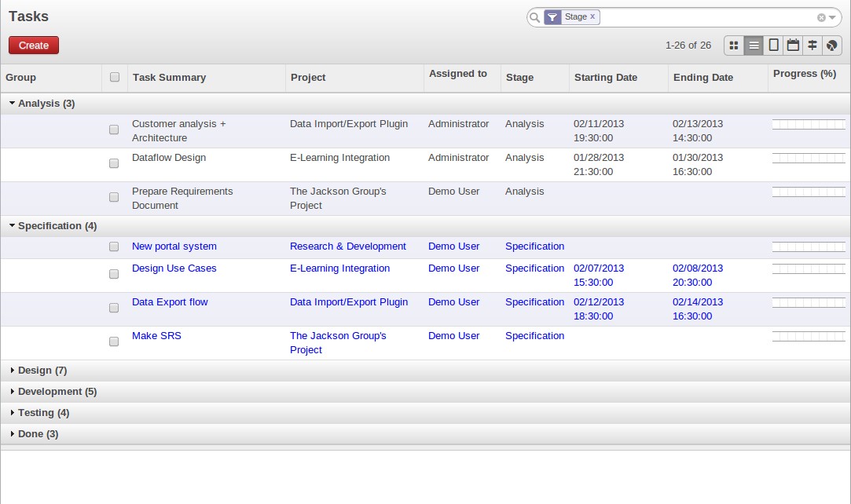
Task: Click starting date 01/28/2013 21:30:00
Action: (x=599, y=165)
